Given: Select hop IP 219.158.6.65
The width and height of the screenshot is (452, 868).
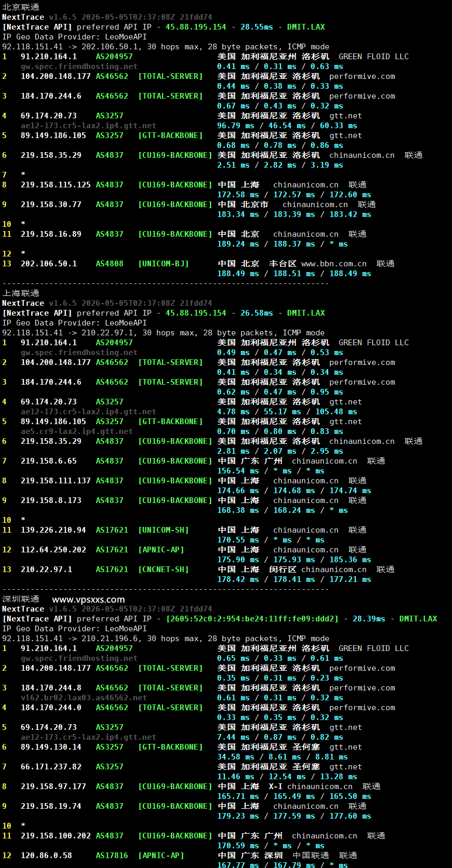Looking at the screenshot, I should coord(49,461).
